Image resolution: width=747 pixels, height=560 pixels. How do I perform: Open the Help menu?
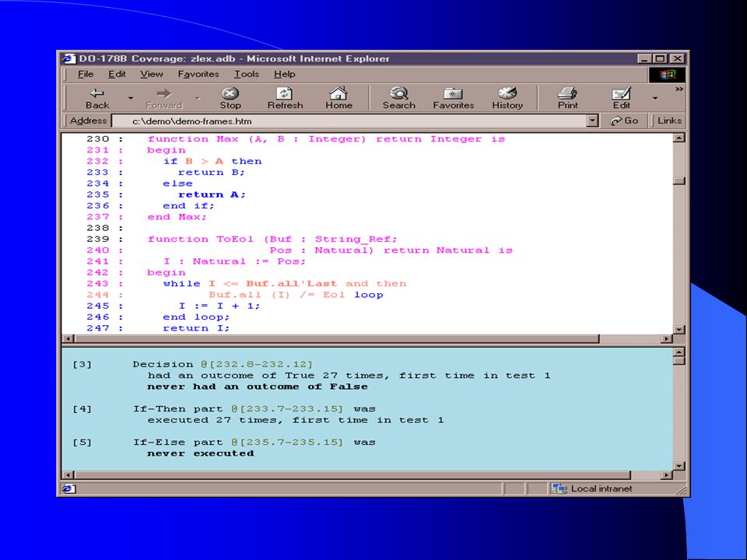click(285, 75)
